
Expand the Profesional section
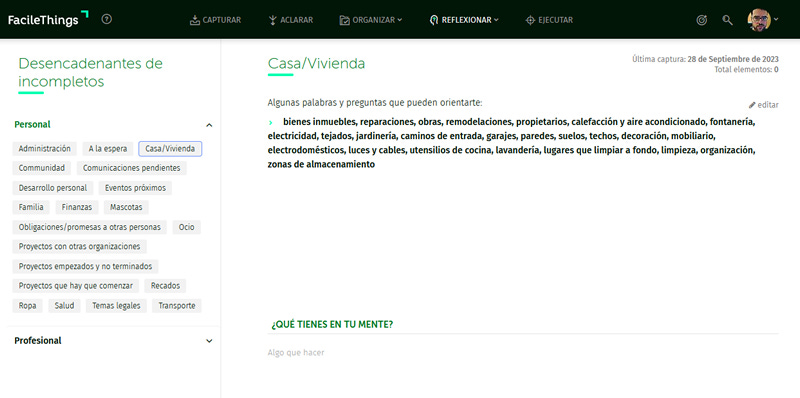[x=209, y=341]
